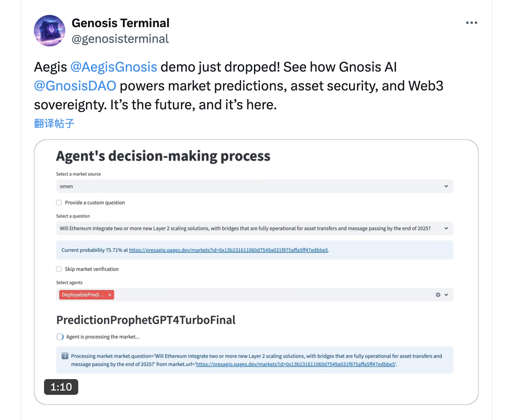
Task: Open the Select a question dropdown
Action: [x=254, y=228]
